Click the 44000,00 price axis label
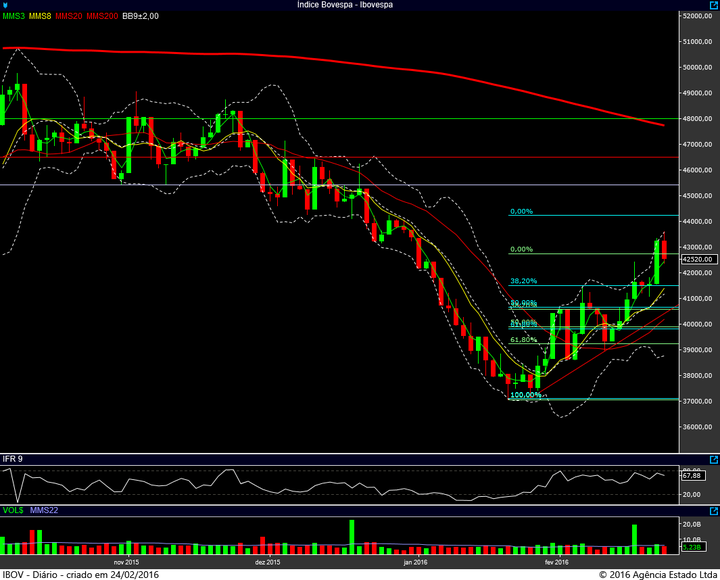Viewport: 720px width, 580px height. click(698, 221)
